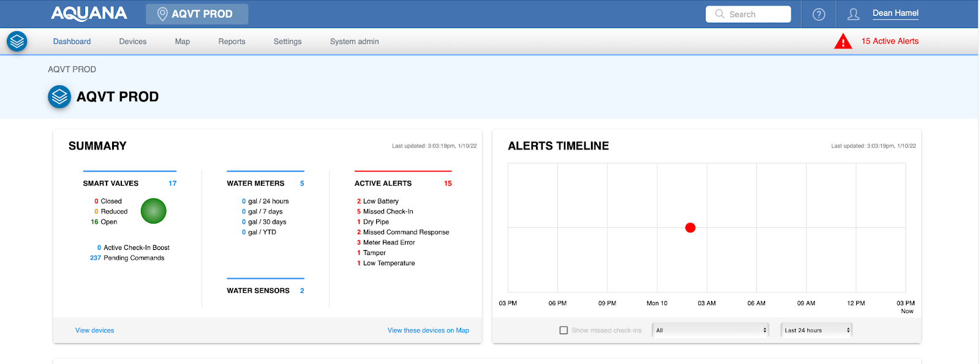
Task: Click the red alert dot on timeline
Action: click(x=690, y=228)
